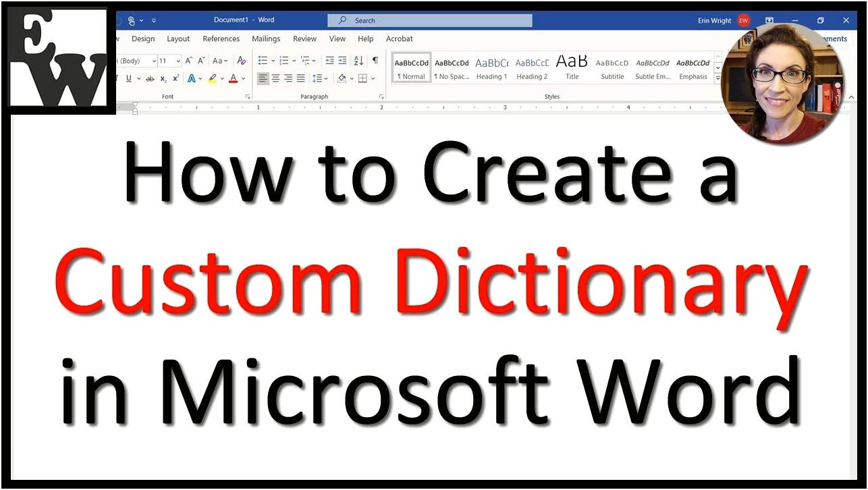The image size is (868, 490).
Task: Click the Justify alignment icon
Action: click(300, 79)
